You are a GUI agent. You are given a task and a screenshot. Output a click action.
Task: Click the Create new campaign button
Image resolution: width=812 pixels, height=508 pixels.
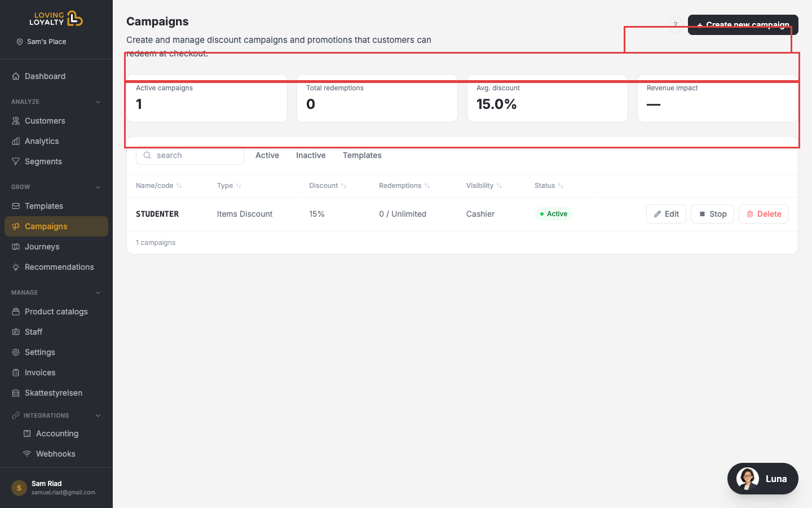pos(743,25)
